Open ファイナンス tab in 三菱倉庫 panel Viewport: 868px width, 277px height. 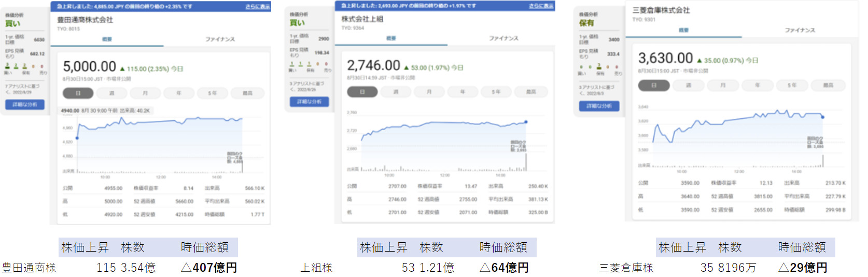click(800, 31)
